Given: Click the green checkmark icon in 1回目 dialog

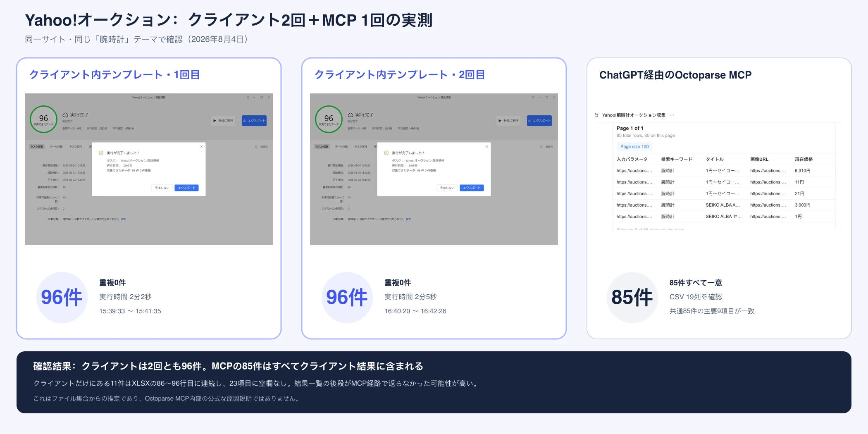Looking at the screenshot, I should point(101,153).
